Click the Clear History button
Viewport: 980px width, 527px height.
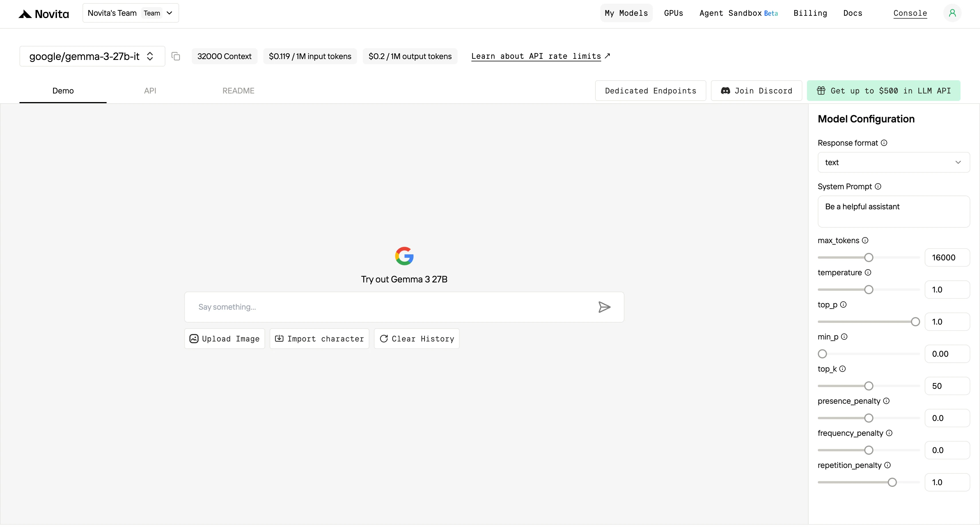(x=417, y=339)
